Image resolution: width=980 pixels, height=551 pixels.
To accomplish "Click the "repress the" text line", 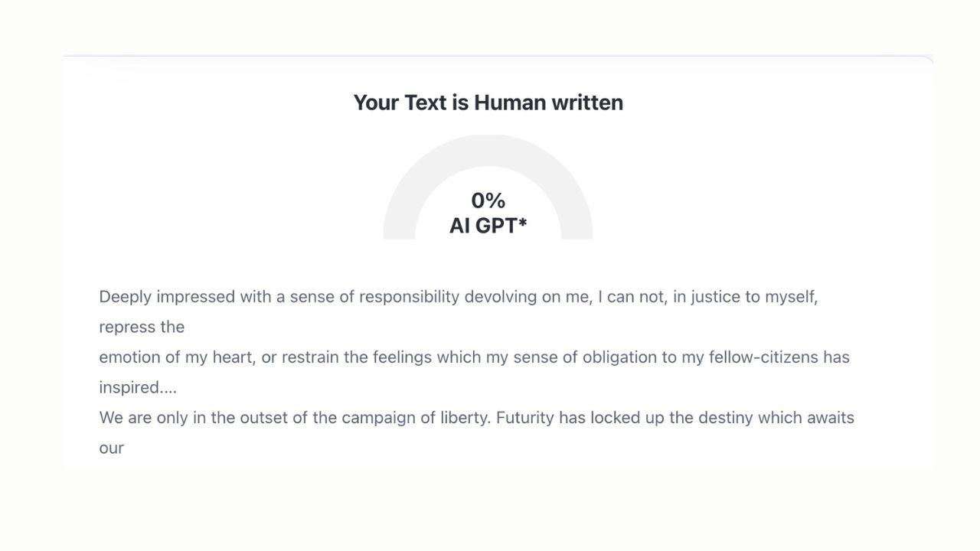I will pos(142,327).
